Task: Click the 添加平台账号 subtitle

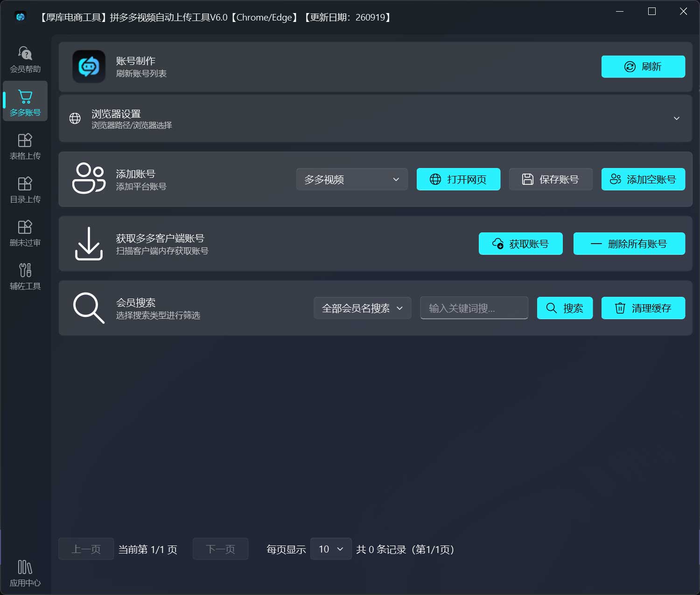Action: pos(141,187)
